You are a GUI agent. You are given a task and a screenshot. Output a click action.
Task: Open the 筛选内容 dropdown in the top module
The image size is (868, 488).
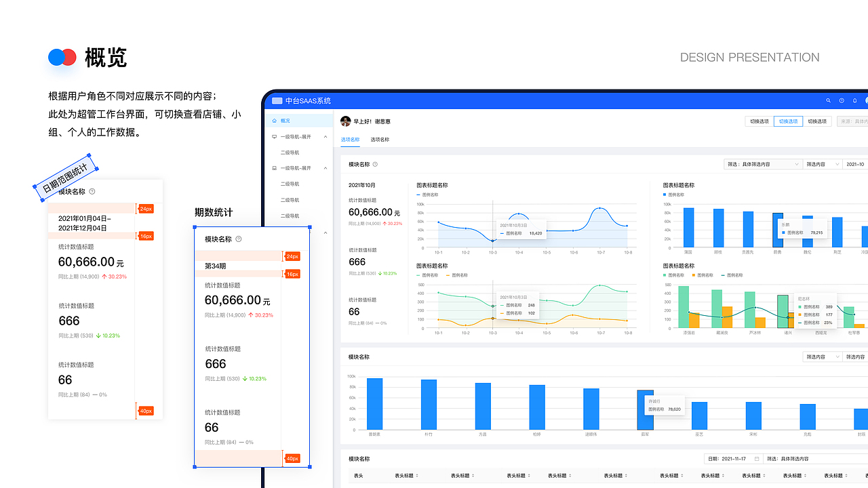822,164
